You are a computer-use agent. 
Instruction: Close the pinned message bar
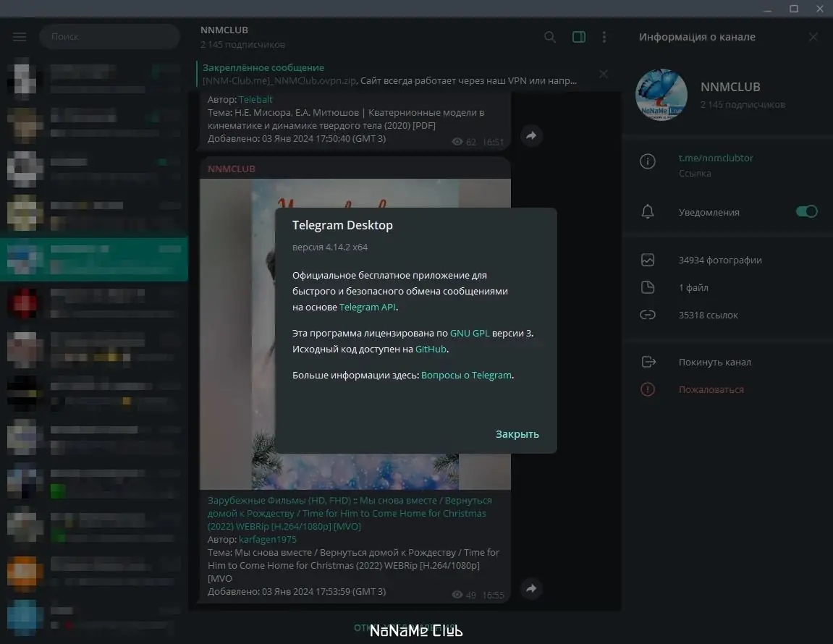pos(604,74)
